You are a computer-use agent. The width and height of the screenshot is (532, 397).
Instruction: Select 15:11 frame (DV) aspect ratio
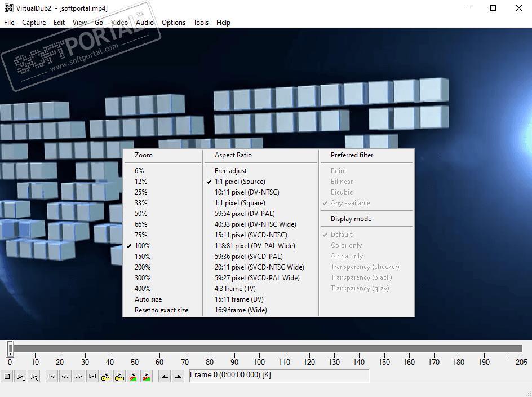pos(260,299)
